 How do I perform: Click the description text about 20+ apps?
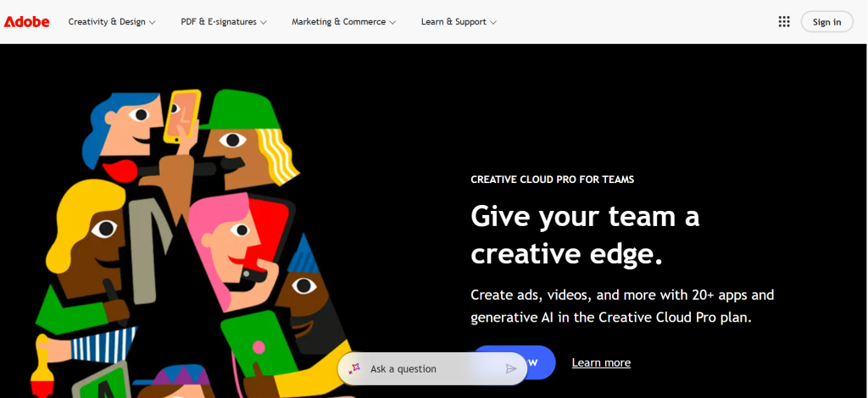tap(622, 306)
